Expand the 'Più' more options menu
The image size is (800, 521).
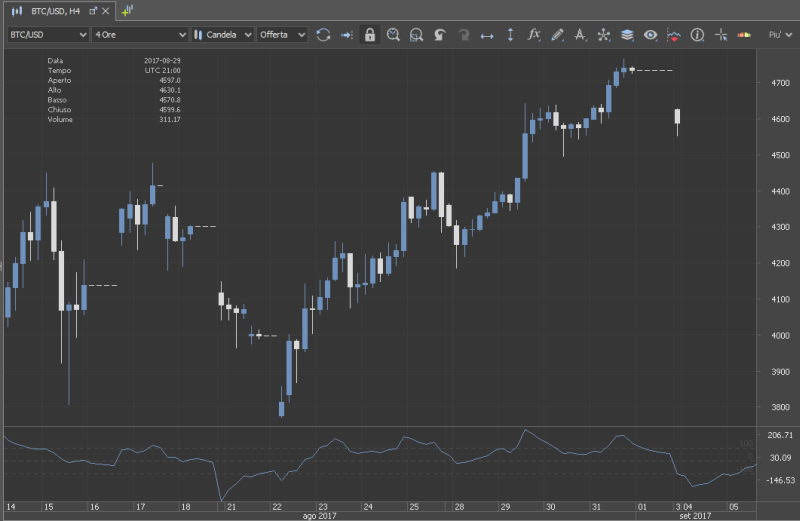click(777, 35)
